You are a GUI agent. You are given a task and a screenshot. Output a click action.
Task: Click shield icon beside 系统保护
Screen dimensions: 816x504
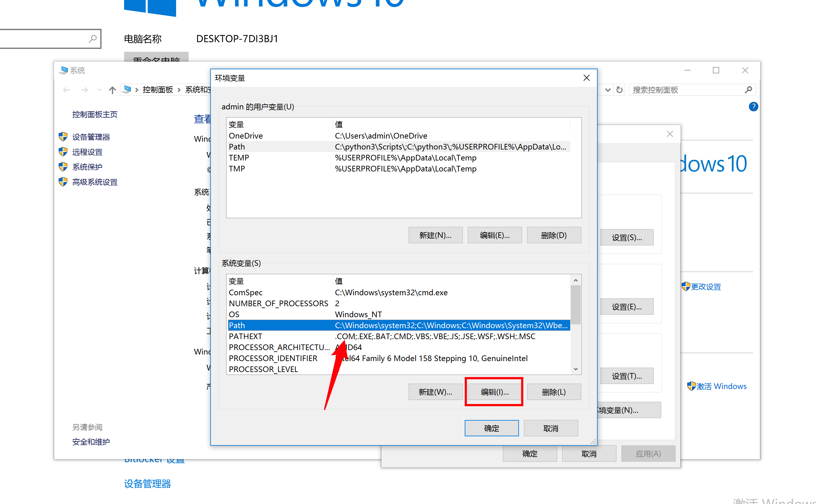[63, 167]
